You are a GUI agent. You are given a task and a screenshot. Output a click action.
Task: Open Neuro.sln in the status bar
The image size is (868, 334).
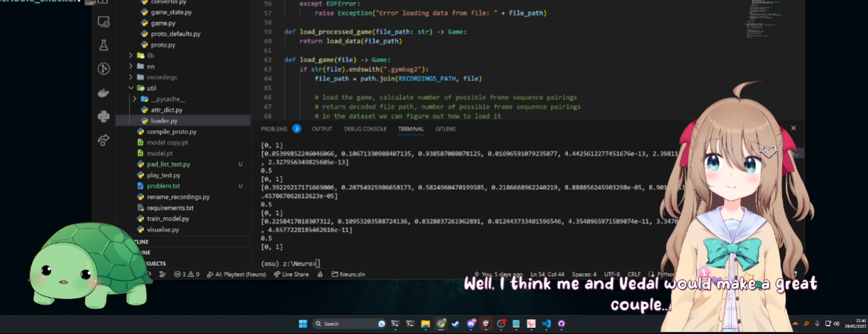tap(347, 275)
